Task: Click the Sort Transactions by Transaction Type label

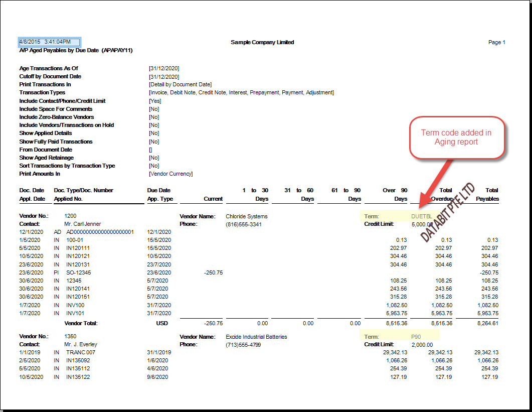Action: click(67, 166)
